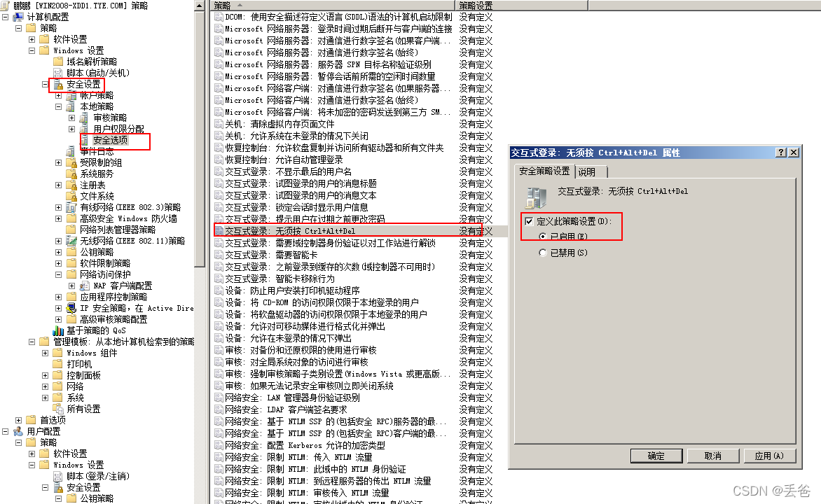This screenshot has width=821, height=504.
Task: Click the 受限制的组 folder icon
Action: pyautogui.click(x=71, y=163)
